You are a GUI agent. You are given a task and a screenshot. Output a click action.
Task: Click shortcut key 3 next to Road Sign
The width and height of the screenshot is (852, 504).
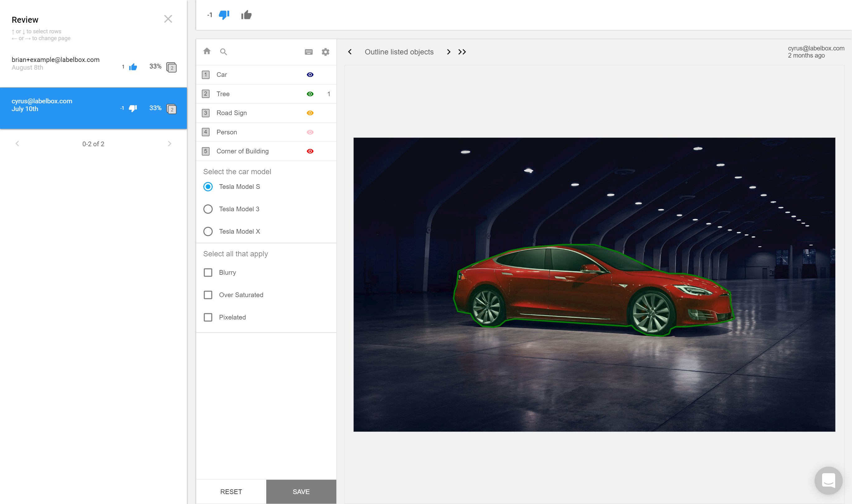coord(206,113)
